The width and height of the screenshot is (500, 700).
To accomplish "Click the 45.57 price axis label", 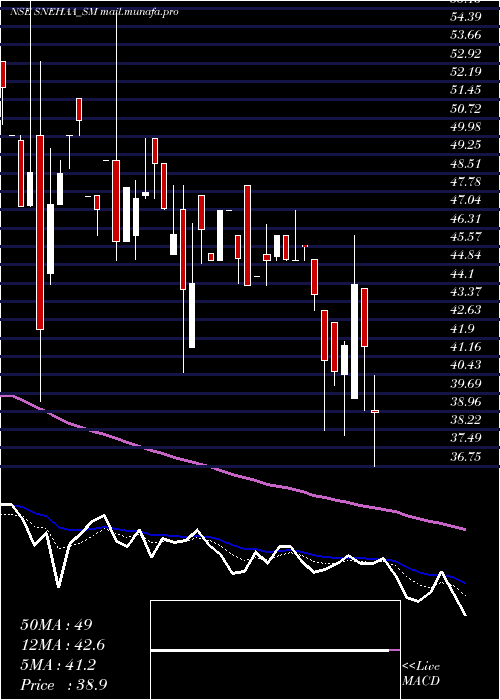I will (x=464, y=237).
